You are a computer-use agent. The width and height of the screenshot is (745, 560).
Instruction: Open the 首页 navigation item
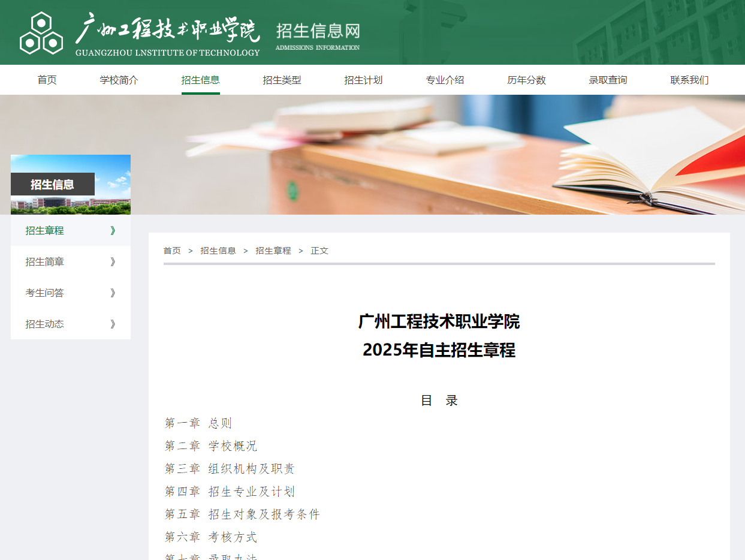[47, 80]
